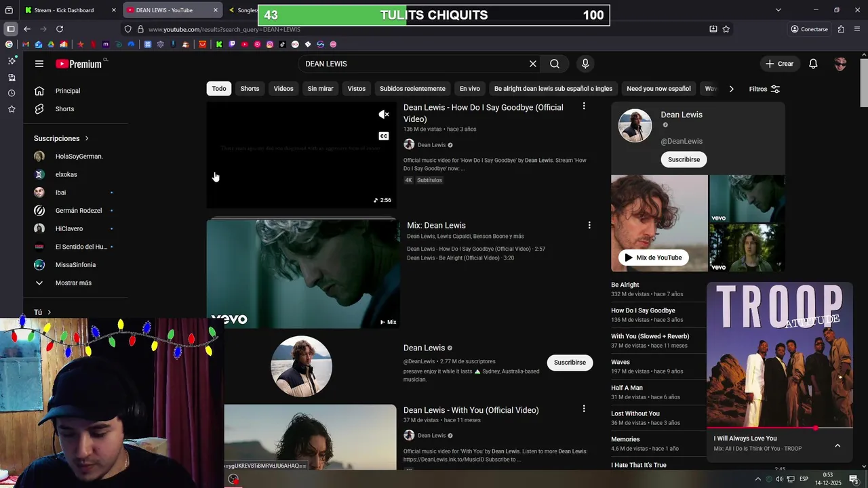Adjust system volume speaker icon
The image size is (868, 488).
[x=779, y=479]
